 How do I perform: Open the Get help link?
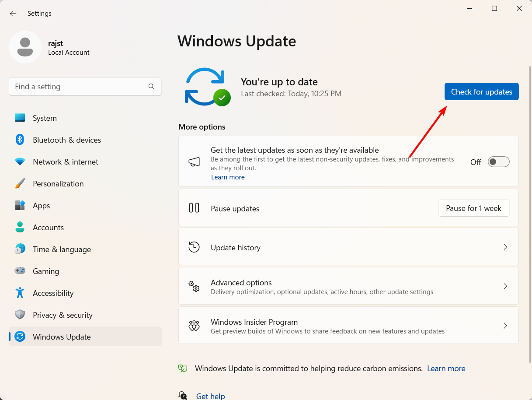(x=210, y=396)
